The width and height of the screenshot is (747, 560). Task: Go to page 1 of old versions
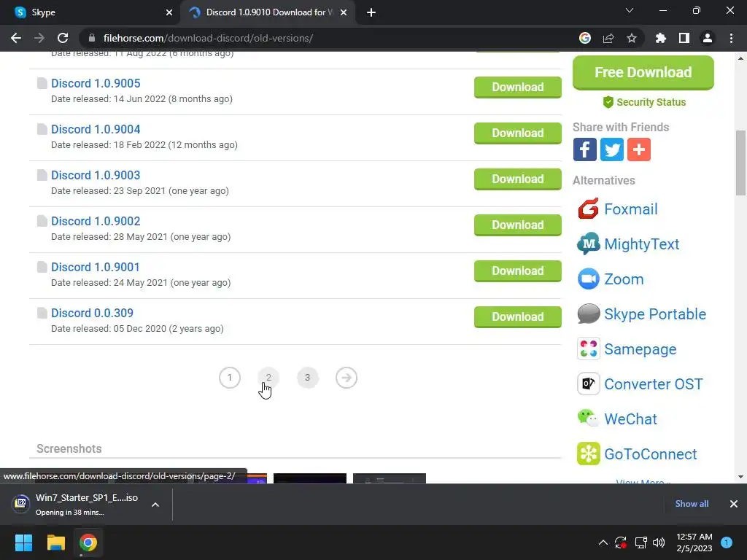click(x=230, y=378)
